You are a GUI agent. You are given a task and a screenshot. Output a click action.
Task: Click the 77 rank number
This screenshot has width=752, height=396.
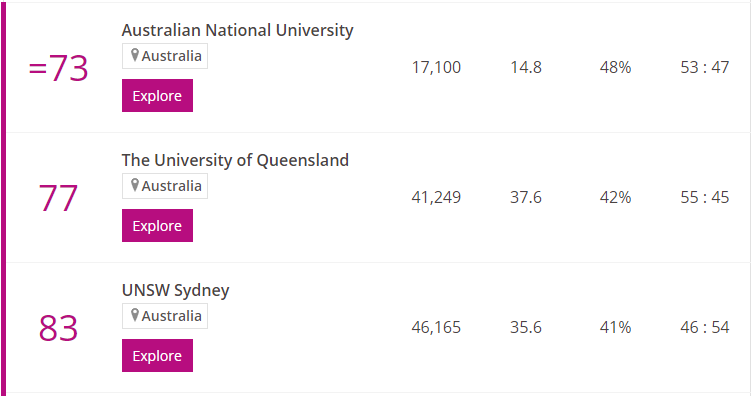click(x=58, y=198)
